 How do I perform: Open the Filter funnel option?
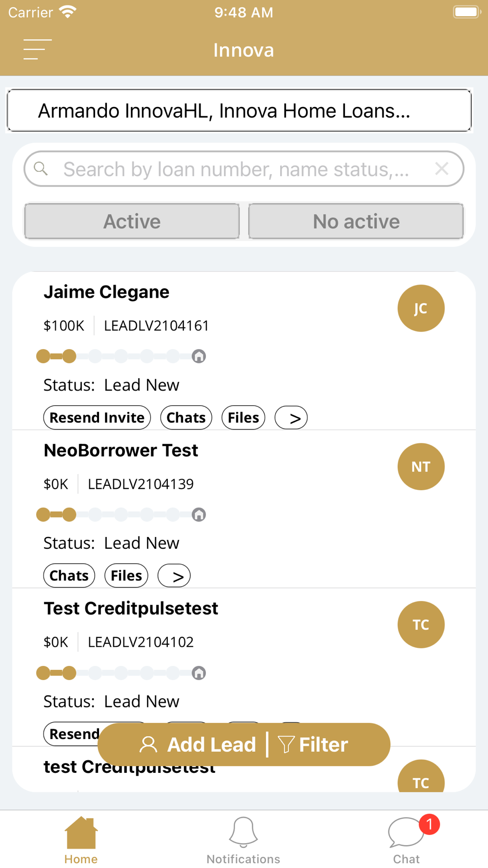[x=313, y=745]
